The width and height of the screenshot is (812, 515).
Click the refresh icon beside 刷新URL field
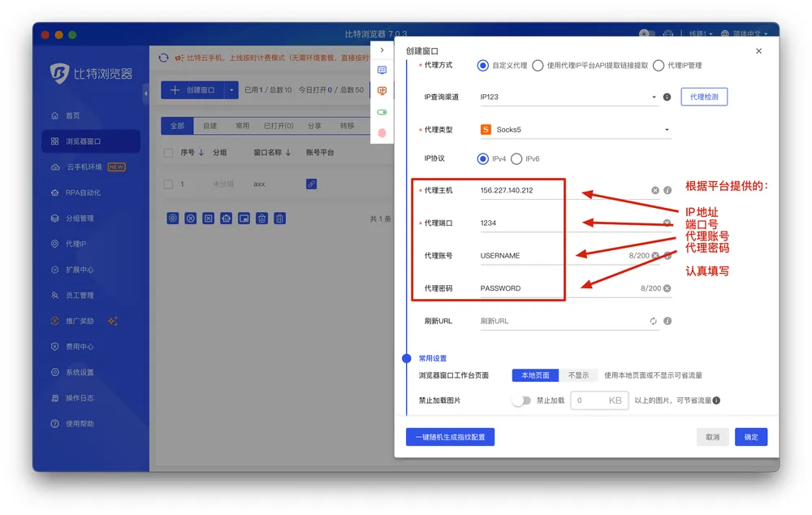(653, 321)
